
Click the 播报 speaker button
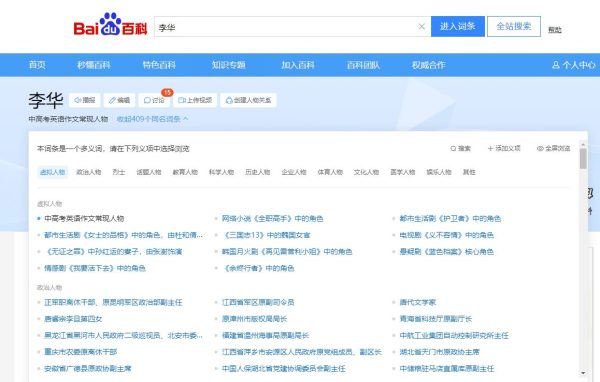(x=85, y=100)
